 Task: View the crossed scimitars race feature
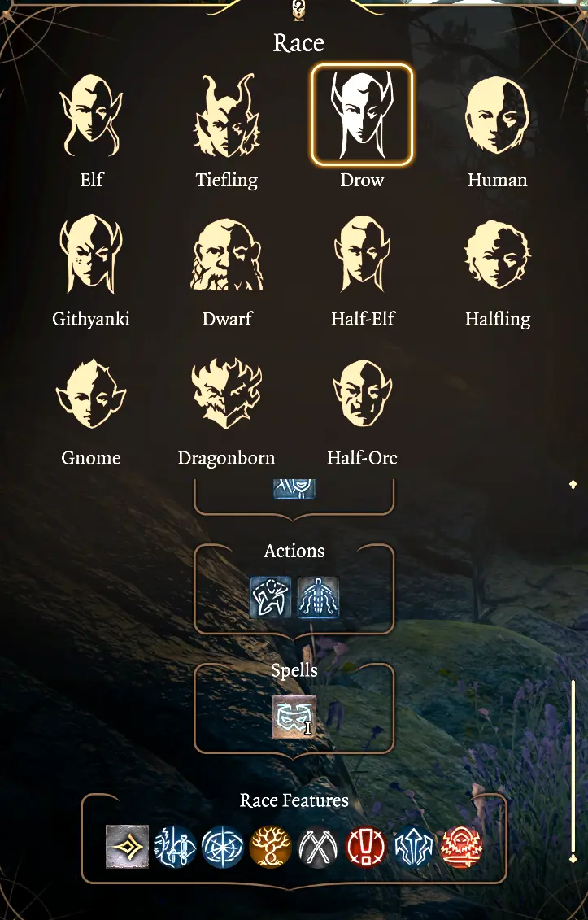(318, 847)
